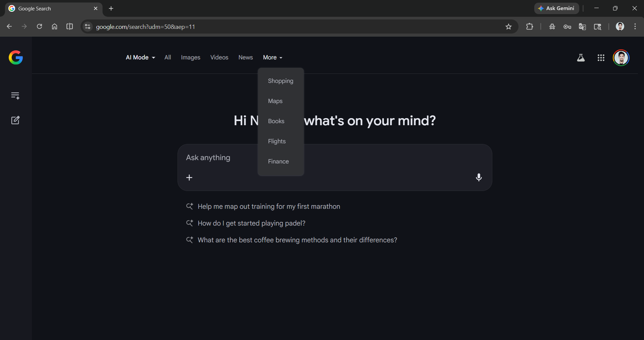Image resolution: width=644 pixels, height=340 pixels.
Task: Switch to the Videos tab
Action: [219, 57]
